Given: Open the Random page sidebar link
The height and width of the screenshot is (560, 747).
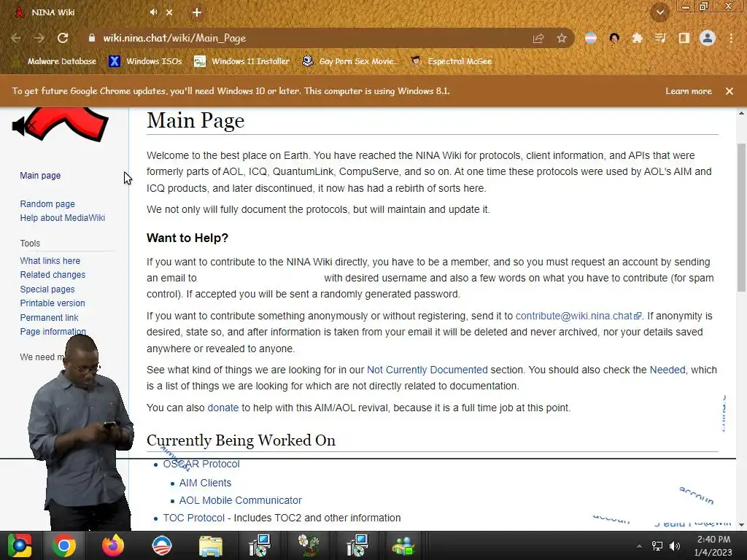Looking at the screenshot, I should (x=47, y=204).
